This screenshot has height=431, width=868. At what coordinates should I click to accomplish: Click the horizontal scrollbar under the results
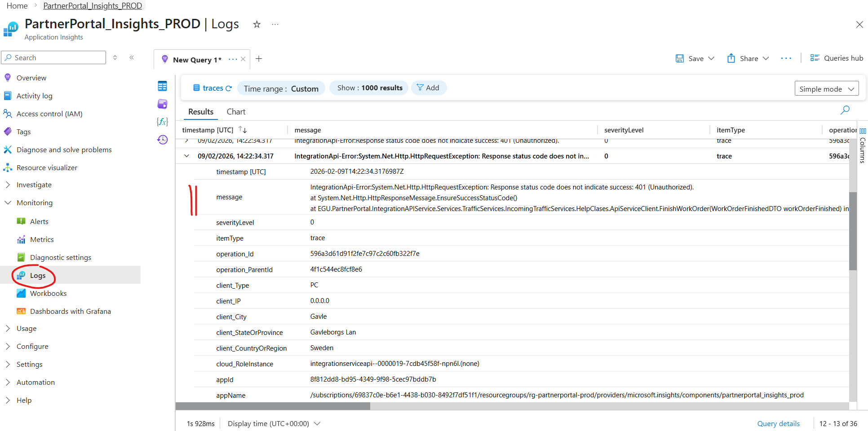(273, 406)
